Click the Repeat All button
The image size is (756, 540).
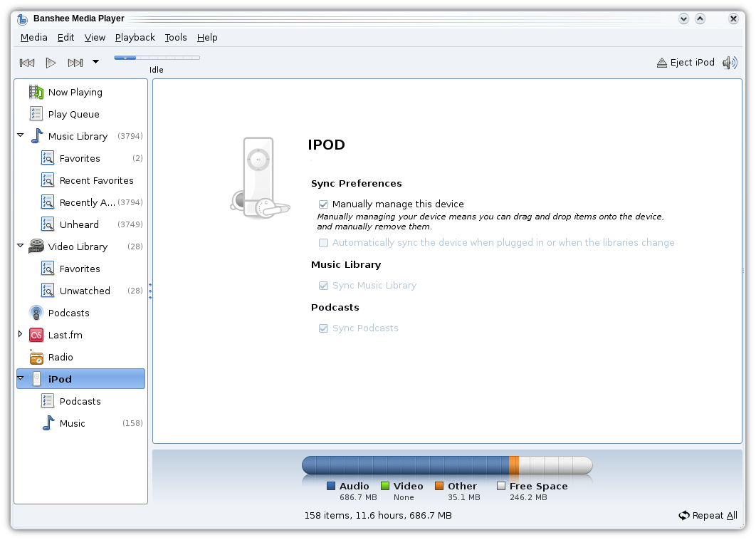click(x=708, y=515)
